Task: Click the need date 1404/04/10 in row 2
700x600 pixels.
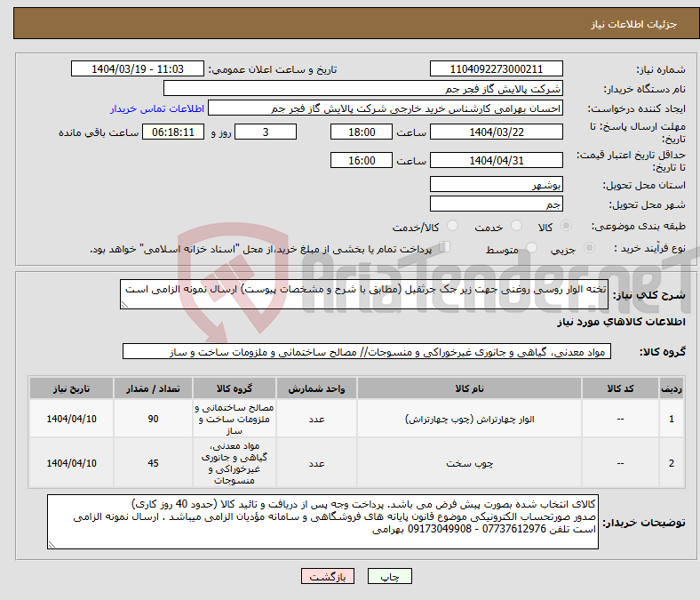Action: (x=71, y=463)
